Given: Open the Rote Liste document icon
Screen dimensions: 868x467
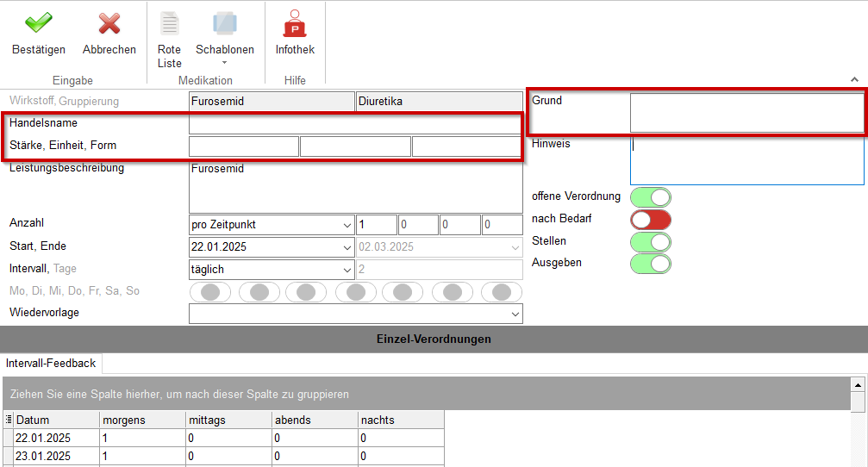Looking at the screenshot, I should (x=170, y=23).
